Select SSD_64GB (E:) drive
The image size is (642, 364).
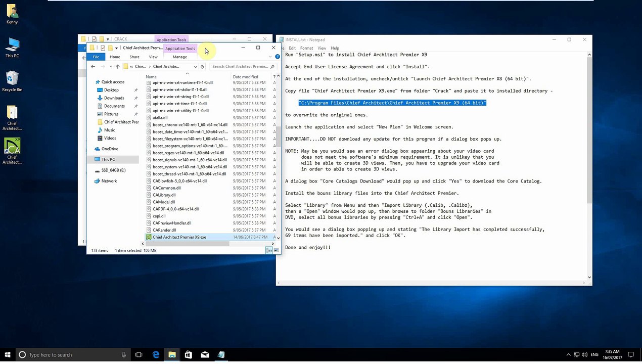pyautogui.click(x=113, y=170)
